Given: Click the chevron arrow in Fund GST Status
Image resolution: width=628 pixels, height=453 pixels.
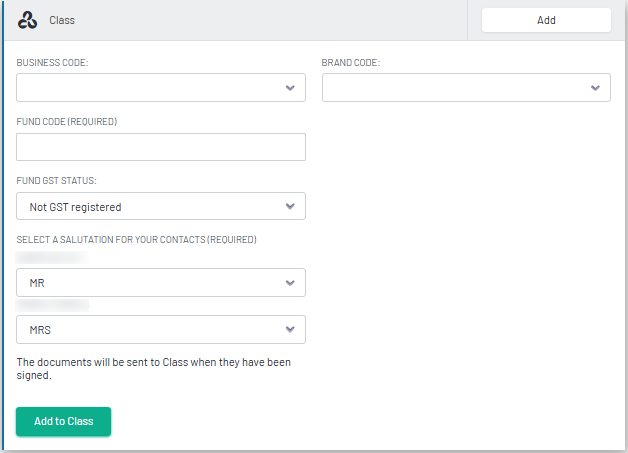Looking at the screenshot, I should (x=290, y=207).
